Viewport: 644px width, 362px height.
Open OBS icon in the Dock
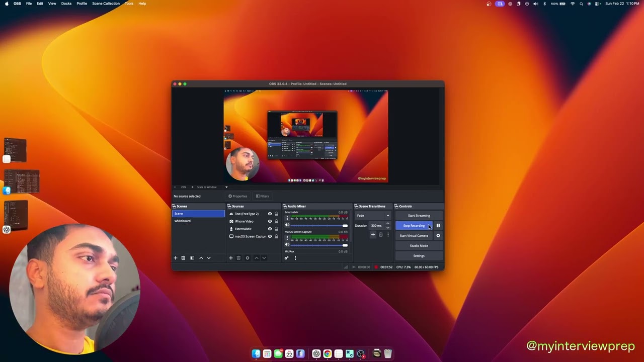[x=361, y=354]
